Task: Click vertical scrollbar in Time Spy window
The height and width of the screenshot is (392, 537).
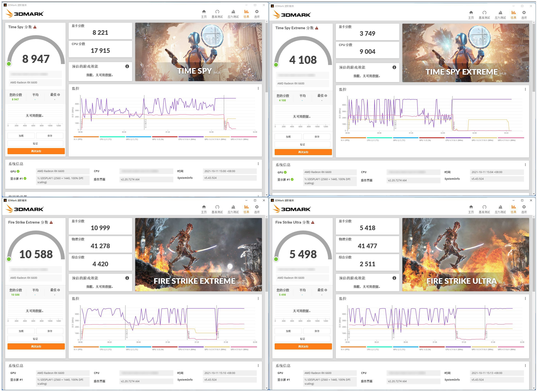Action: [267, 58]
